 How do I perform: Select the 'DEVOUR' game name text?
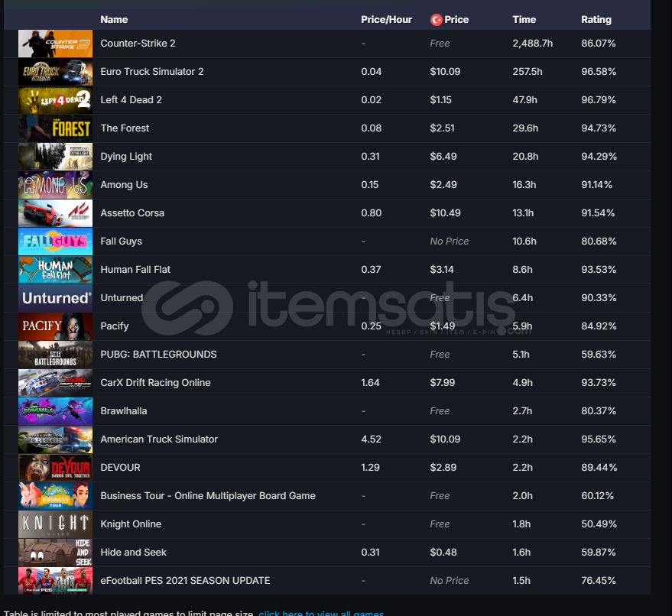(x=120, y=468)
